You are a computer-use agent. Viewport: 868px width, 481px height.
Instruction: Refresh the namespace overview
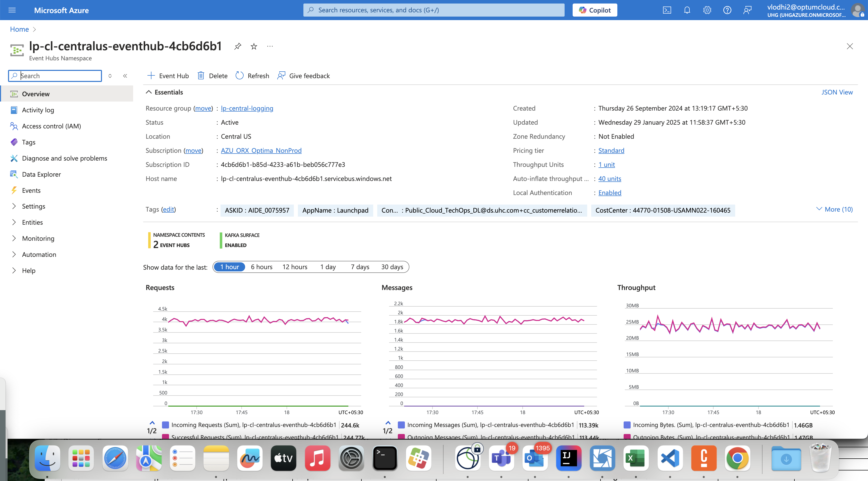252,76
